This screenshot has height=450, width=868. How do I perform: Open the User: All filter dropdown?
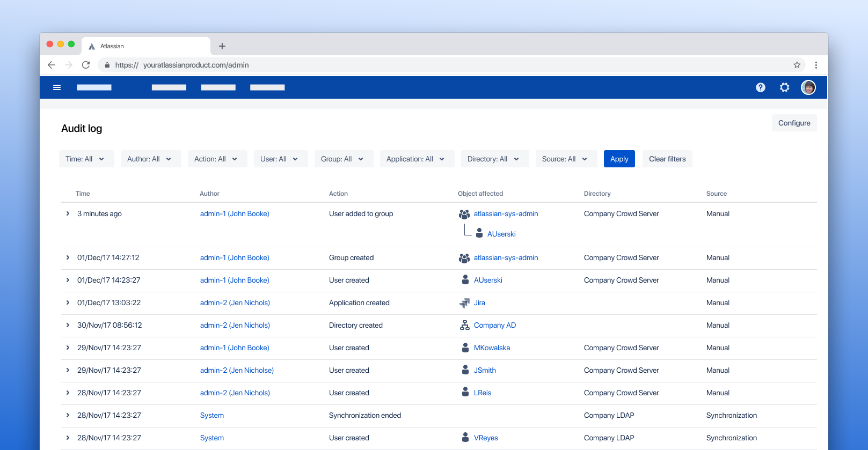pos(281,159)
